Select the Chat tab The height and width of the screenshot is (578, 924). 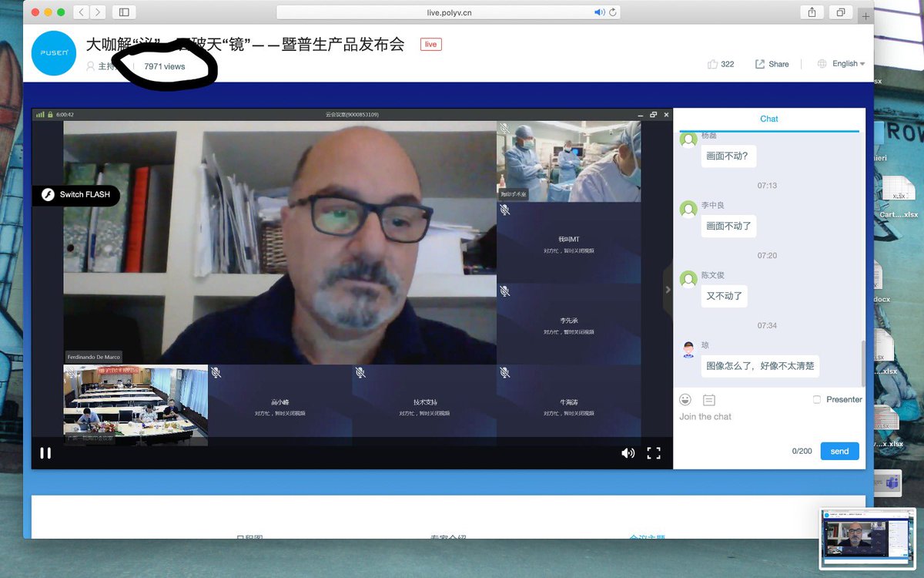(x=768, y=119)
